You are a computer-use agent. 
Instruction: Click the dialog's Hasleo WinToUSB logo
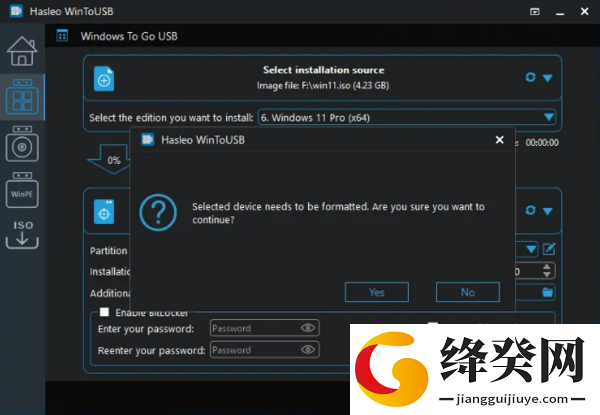[148, 140]
